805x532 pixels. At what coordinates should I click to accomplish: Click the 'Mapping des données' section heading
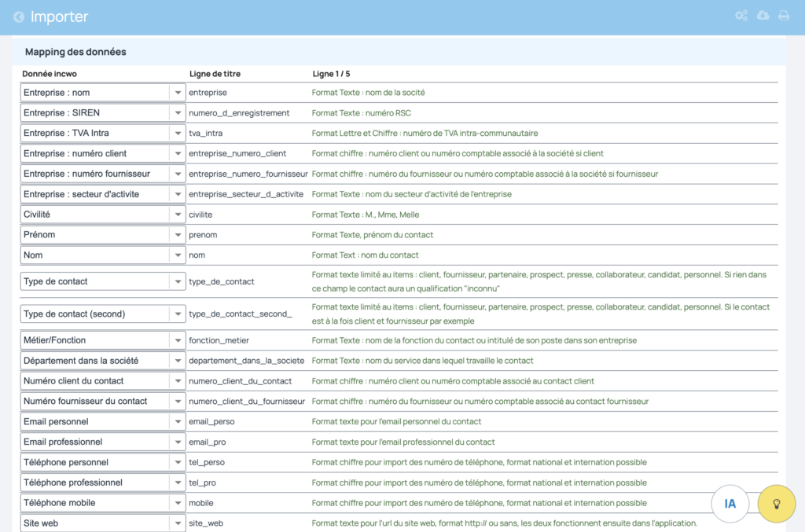(75, 52)
